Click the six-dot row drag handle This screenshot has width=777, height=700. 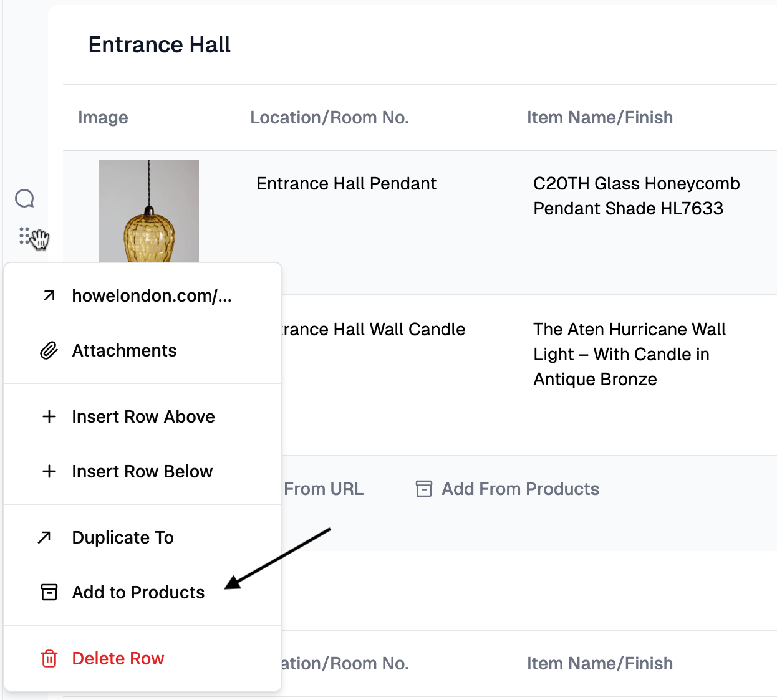click(24, 236)
